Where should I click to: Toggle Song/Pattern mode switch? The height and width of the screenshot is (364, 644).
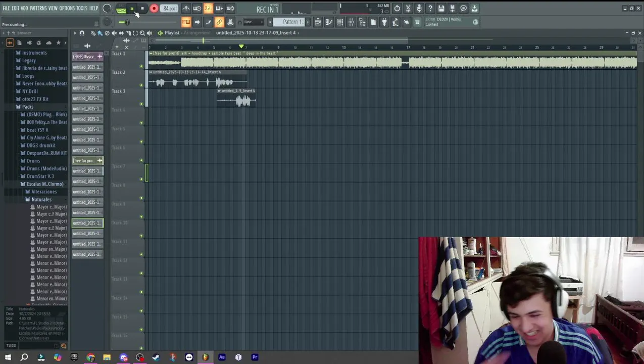coord(121,9)
